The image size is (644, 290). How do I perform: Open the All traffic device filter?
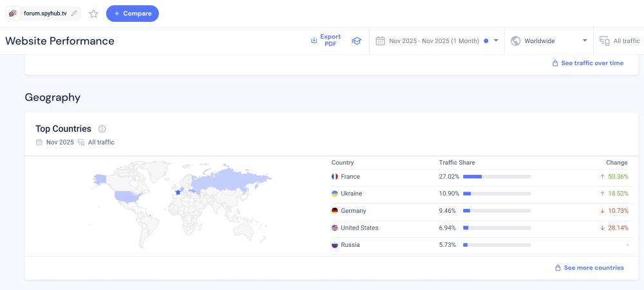coord(620,41)
